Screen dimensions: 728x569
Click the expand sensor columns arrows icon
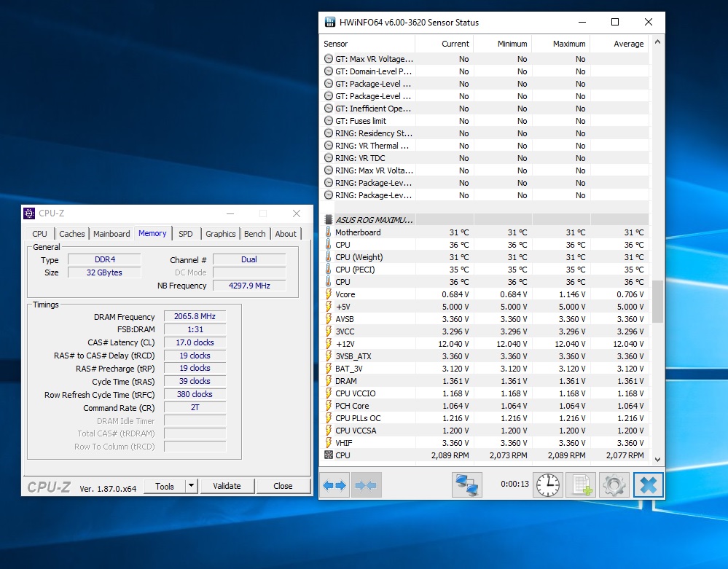334,485
